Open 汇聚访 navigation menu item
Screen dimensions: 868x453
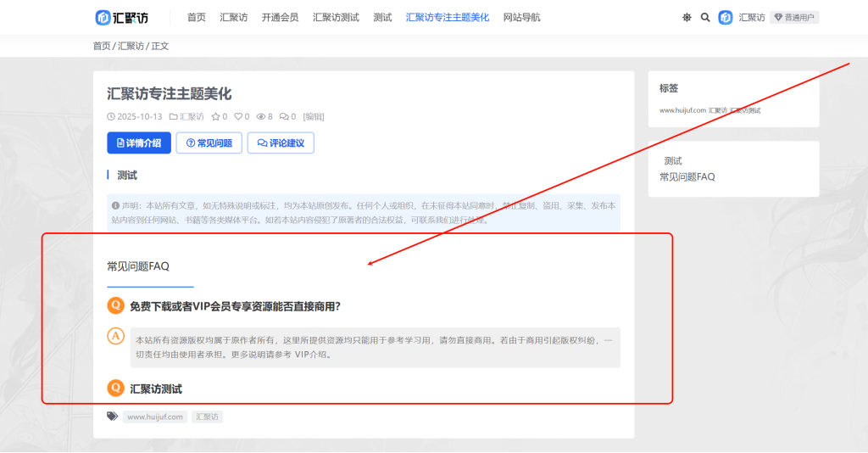(234, 18)
